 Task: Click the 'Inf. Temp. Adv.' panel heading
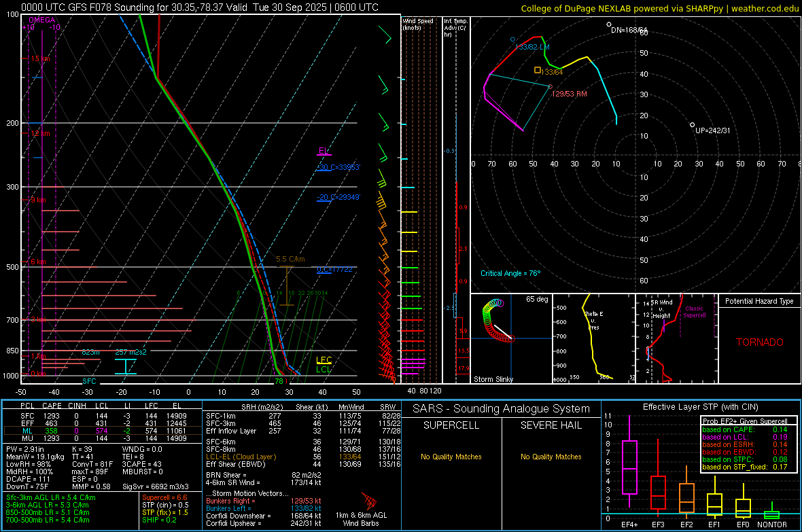coord(455,28)
